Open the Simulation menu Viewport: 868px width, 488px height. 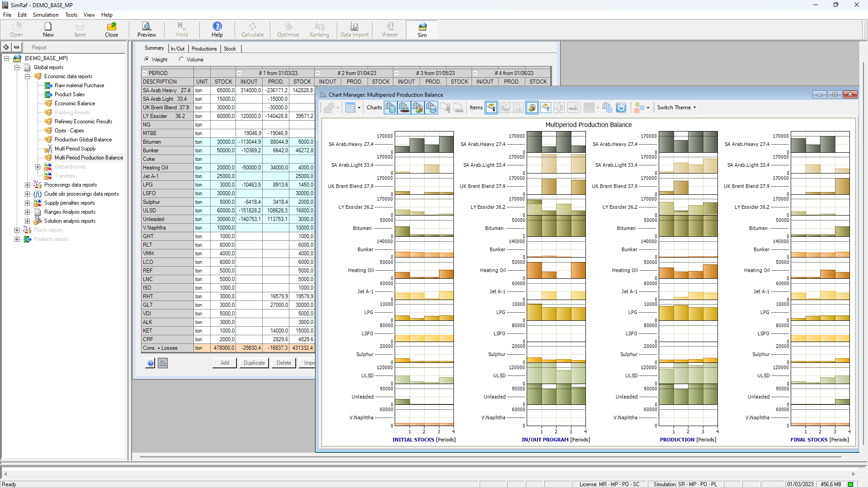pos(46,15)
